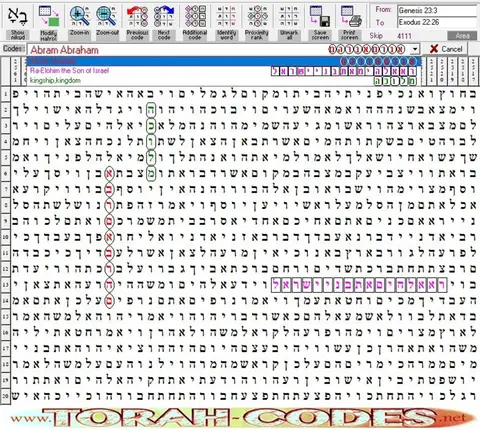Image resolution: width=480 pixels, height=430 pixels.
Task: Click the From field showing Genesis 23:3
Action: pos(437,10)
